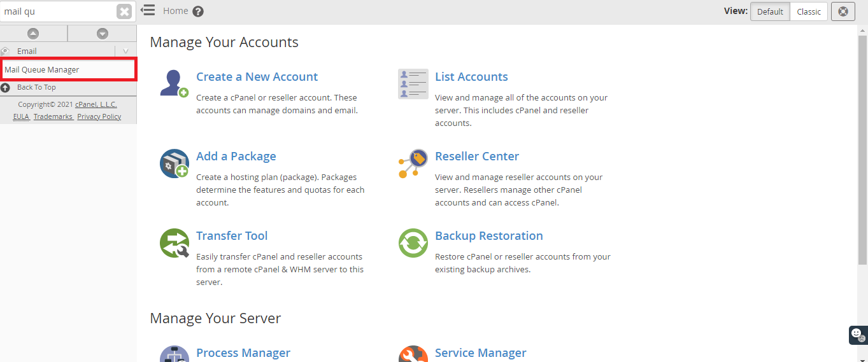Click the Back To Top link
The width and height of the screenshot is (868, 362).
(36, 87)
